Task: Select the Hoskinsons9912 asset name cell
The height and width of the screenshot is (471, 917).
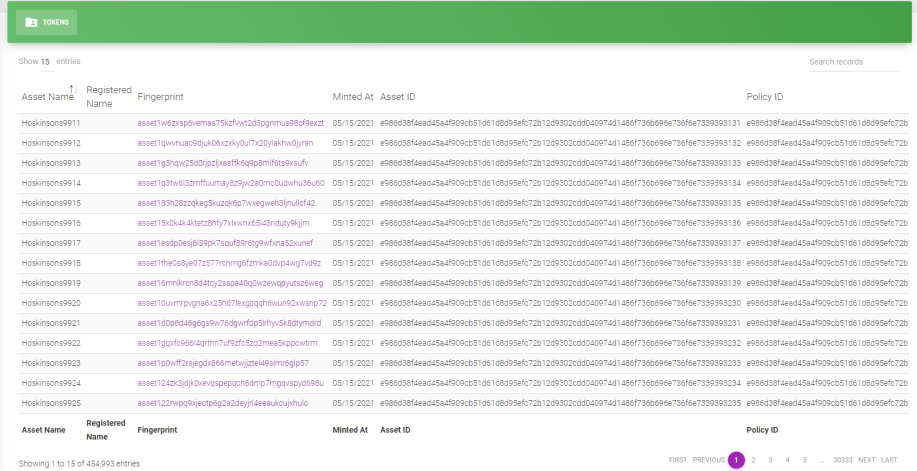Action: (x=51, y=143)
